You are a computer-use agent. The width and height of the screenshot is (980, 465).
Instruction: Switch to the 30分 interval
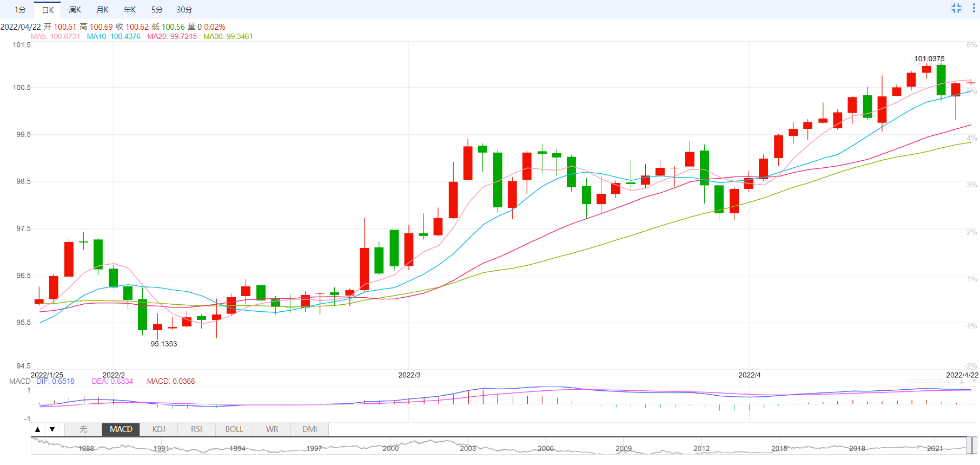tap(184, 10)
